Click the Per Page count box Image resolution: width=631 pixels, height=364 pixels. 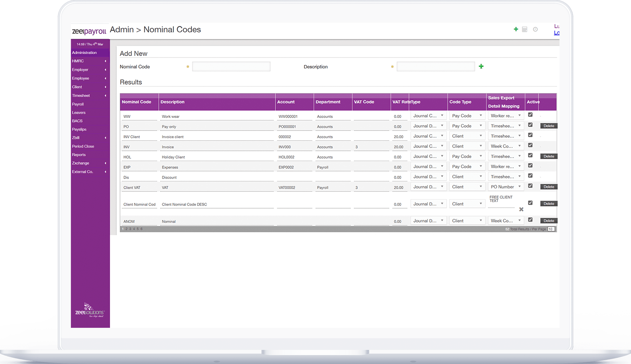click(551, 229)
